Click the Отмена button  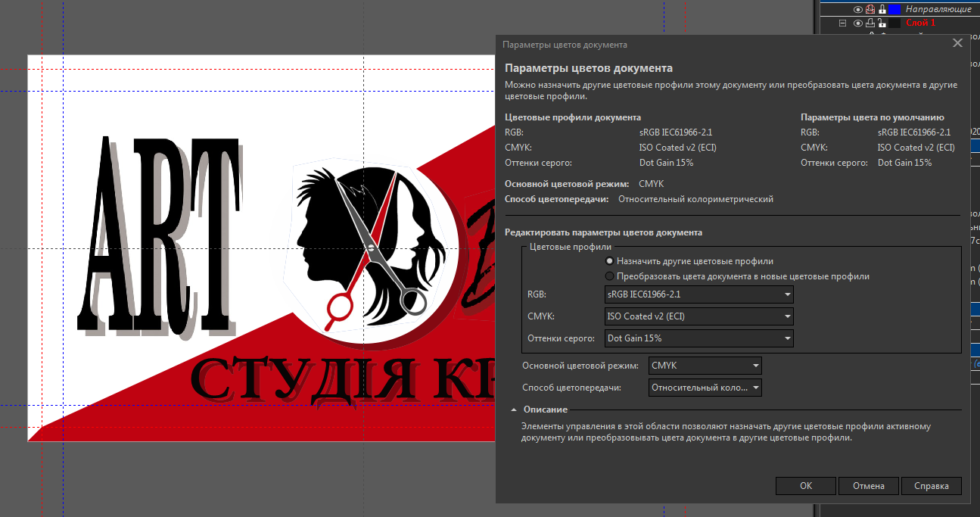[x=868, y=486]
